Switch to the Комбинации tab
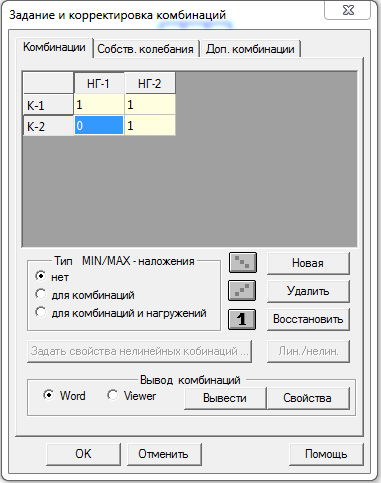This screenshot has height=483, width=381. (x=54, y=47)
